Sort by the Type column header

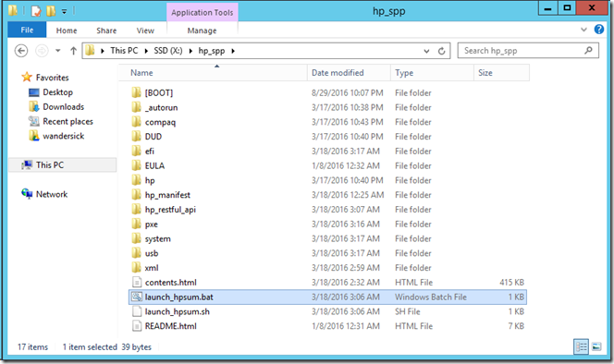432,73
